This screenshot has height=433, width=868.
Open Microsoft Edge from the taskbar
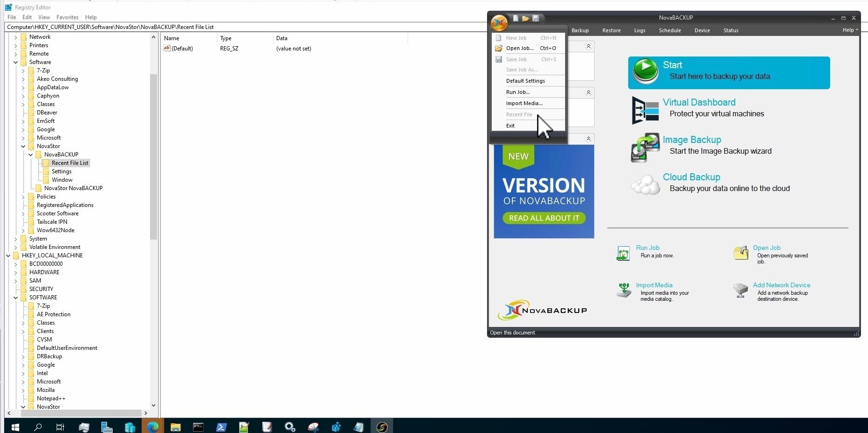[x=152, y=427]
